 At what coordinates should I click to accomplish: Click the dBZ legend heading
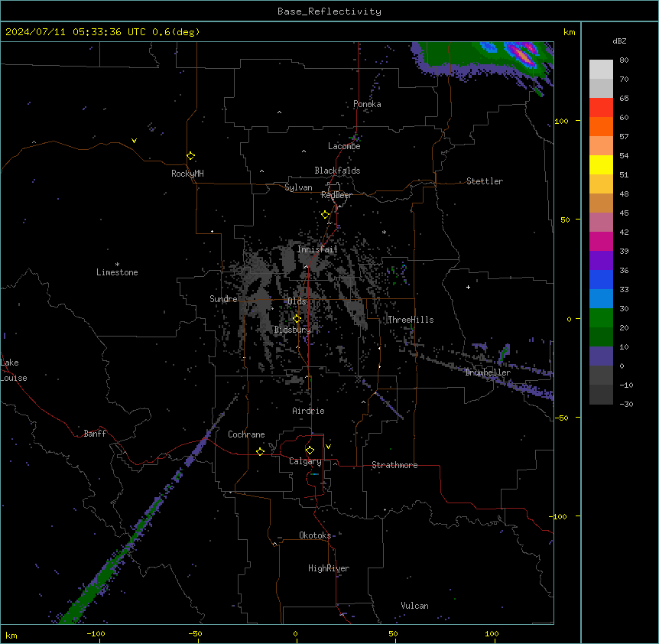619,41
